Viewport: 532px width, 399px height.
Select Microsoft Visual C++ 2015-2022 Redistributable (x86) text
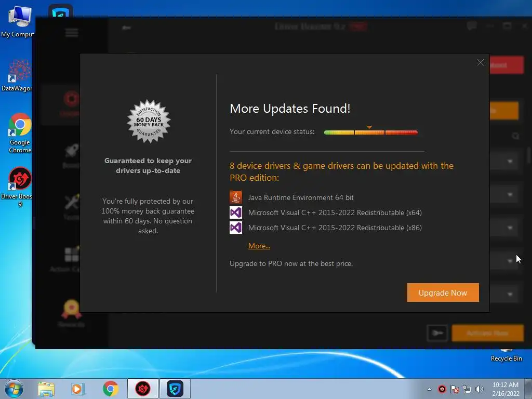coord(335,228)
